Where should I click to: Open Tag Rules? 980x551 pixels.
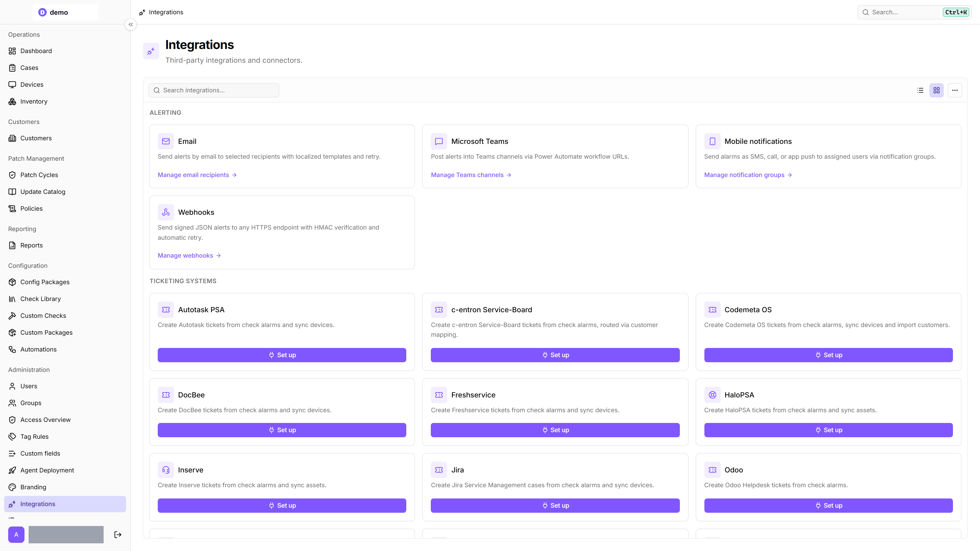(65, 436)
